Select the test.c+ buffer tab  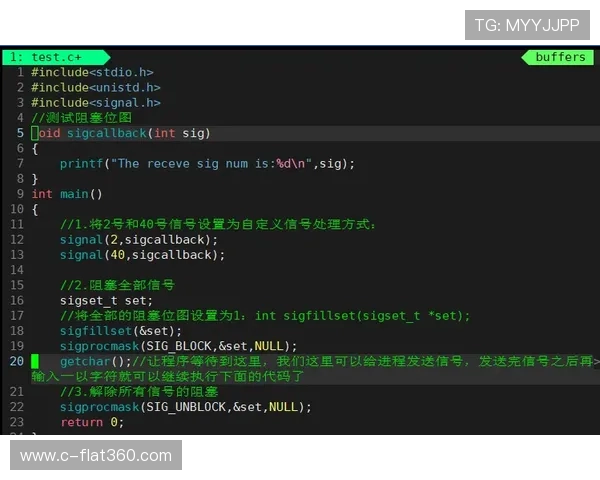(x=56, y=57)
